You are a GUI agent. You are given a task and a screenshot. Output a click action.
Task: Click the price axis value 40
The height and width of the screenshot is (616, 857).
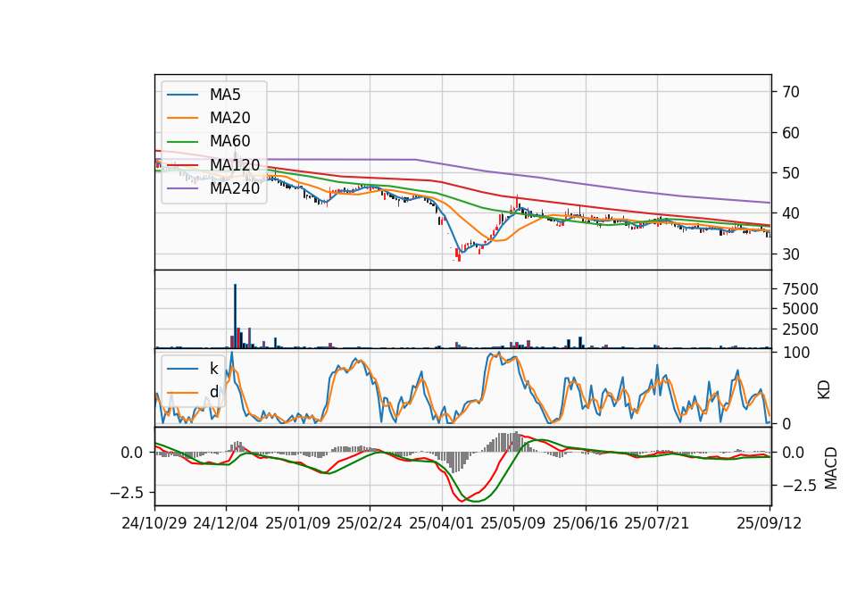pyautogui.click(x=791, y=213)
